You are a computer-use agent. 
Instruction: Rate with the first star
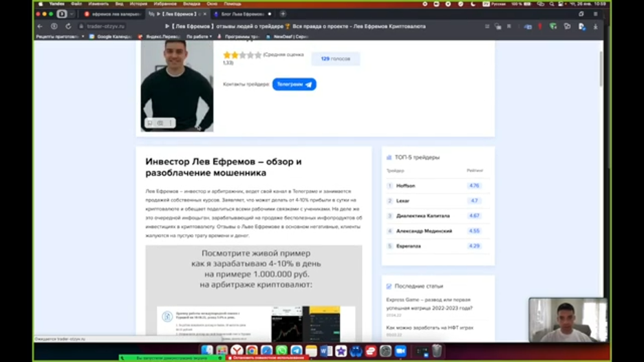(x=227, y=54)
